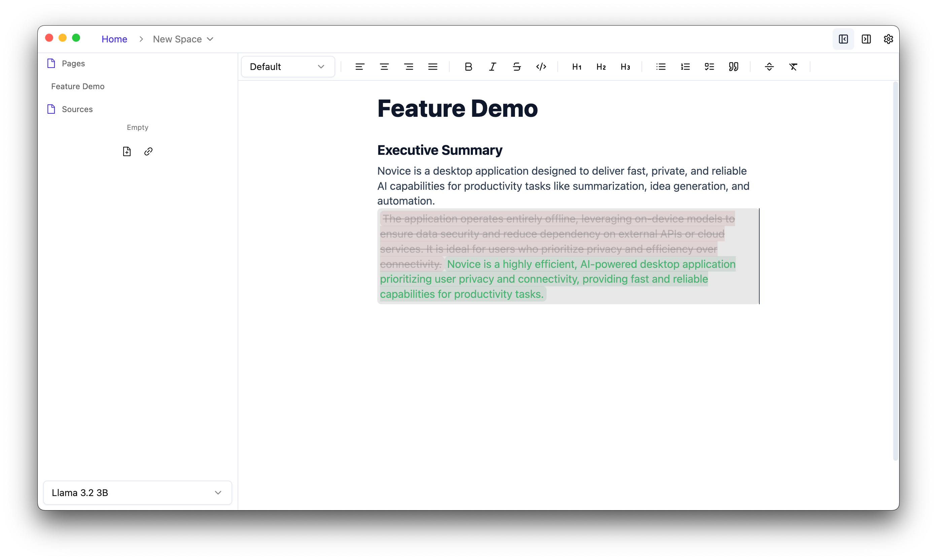Insert a bulleted list
937x560 pixels.
[661, 67]
